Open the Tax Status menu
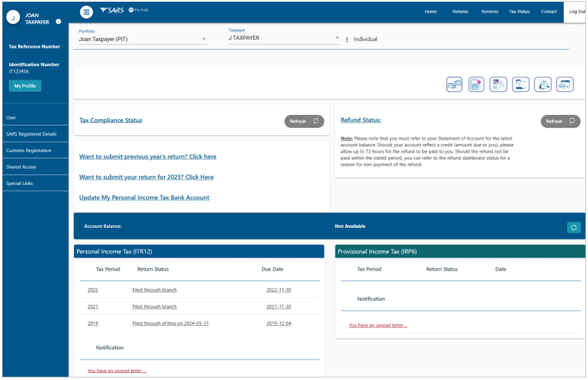 point(519,12)
